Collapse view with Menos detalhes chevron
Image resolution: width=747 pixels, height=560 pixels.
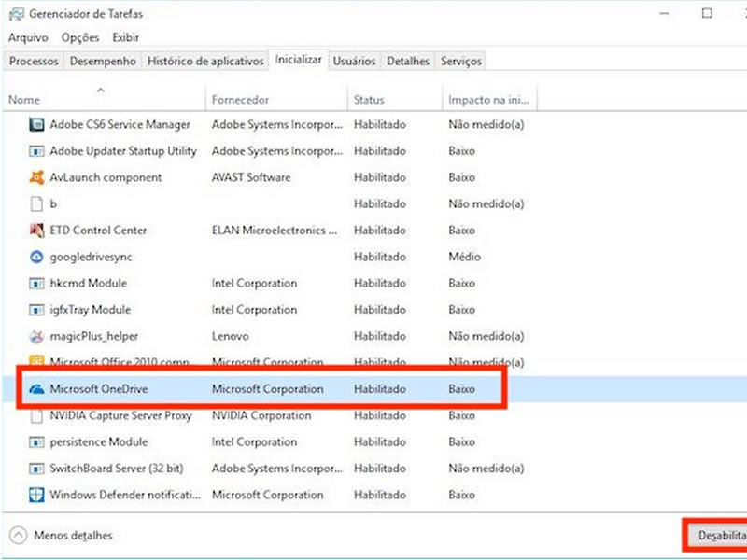tap(18, 535)
